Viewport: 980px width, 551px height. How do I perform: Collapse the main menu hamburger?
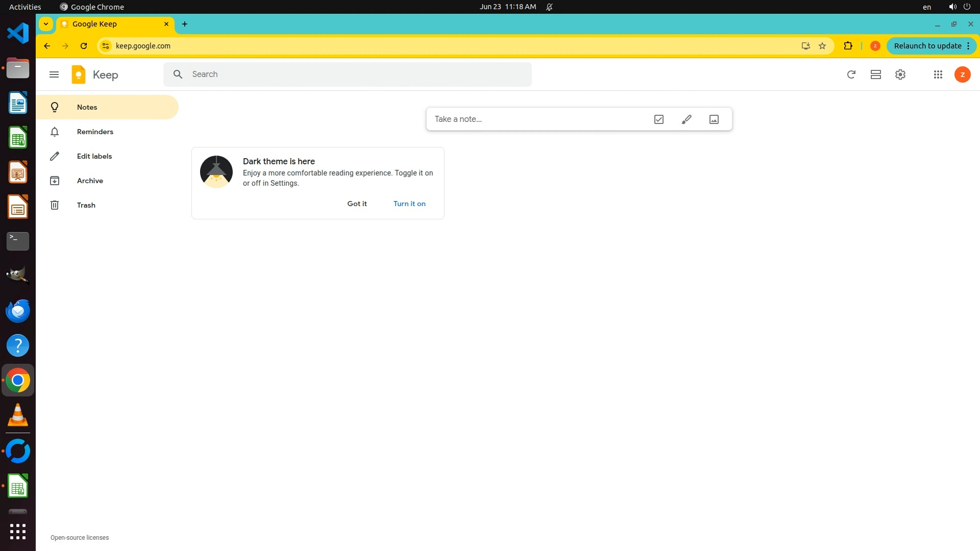pyautogui.click(x=54, y=74)
